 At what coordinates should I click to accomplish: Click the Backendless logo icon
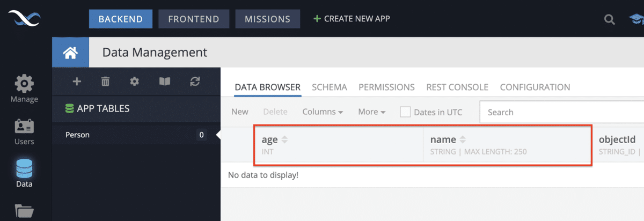pyautogui.click(x=25, y=18)
